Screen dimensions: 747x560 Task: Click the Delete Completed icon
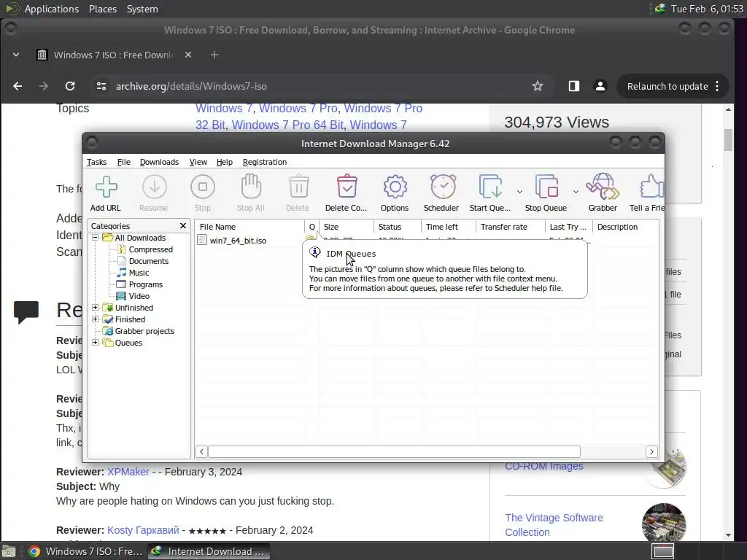coord(347,186)
